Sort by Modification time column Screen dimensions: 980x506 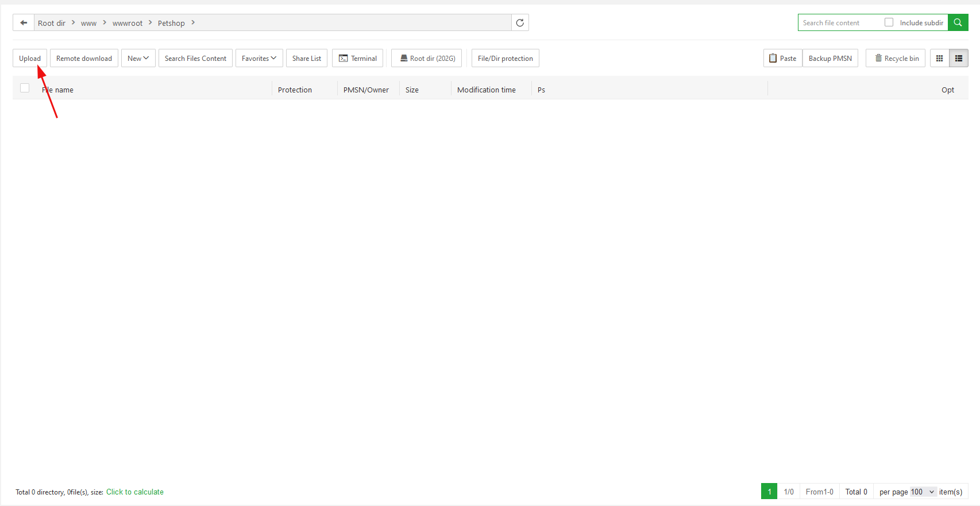(x=486, y=90)
